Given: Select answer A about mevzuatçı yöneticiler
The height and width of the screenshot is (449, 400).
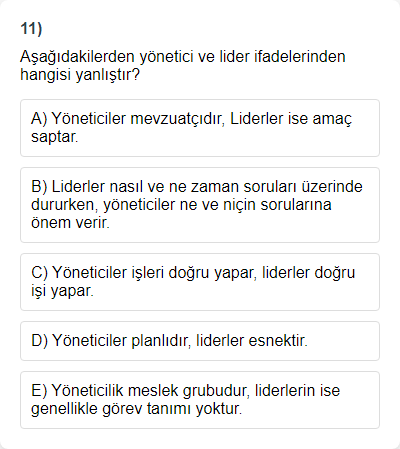Looking at the screenshot, I should pos(200,128).
